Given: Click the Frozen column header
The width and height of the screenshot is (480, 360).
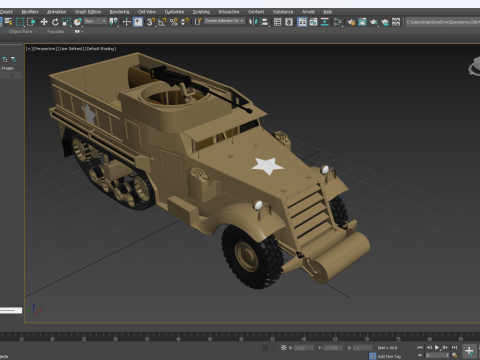Looking at the screenshot, I should coord(8,68).
